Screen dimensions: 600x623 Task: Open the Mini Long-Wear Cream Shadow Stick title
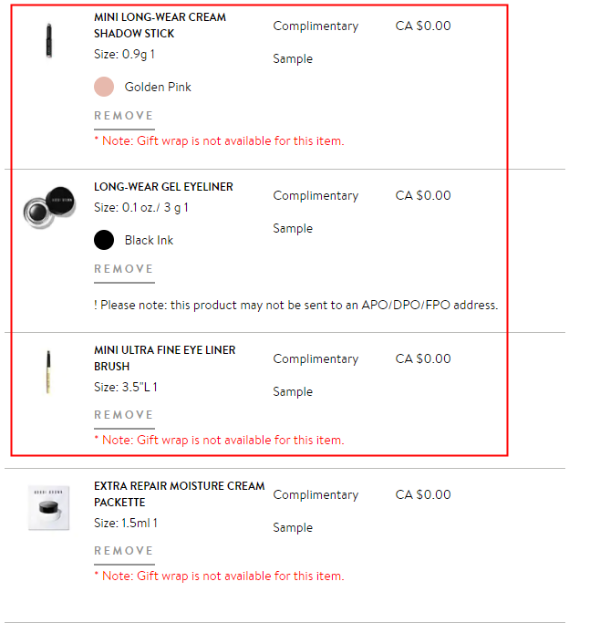coord(160,25)
